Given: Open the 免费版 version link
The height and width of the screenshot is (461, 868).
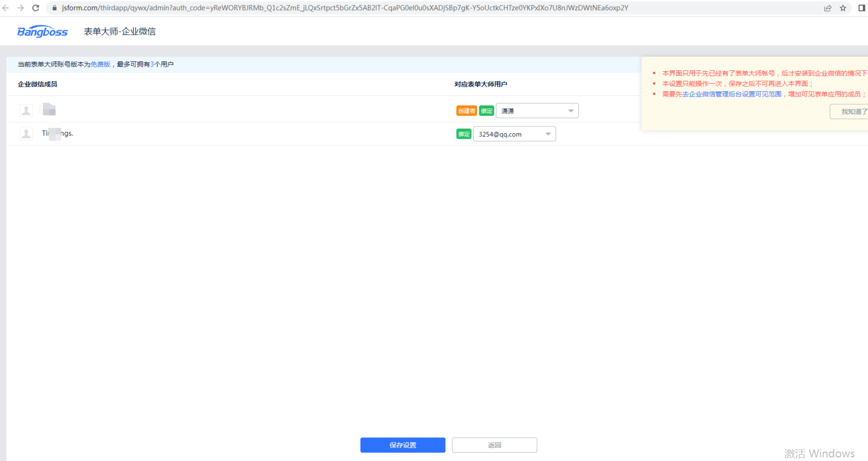Looking at the screenshot, I should pos(101,65).
